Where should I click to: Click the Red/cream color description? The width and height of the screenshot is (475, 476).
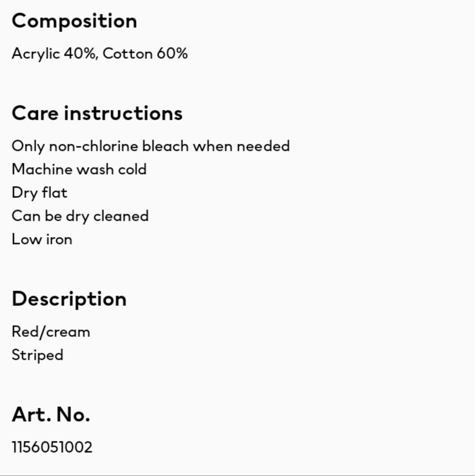[x=51, y=331]
